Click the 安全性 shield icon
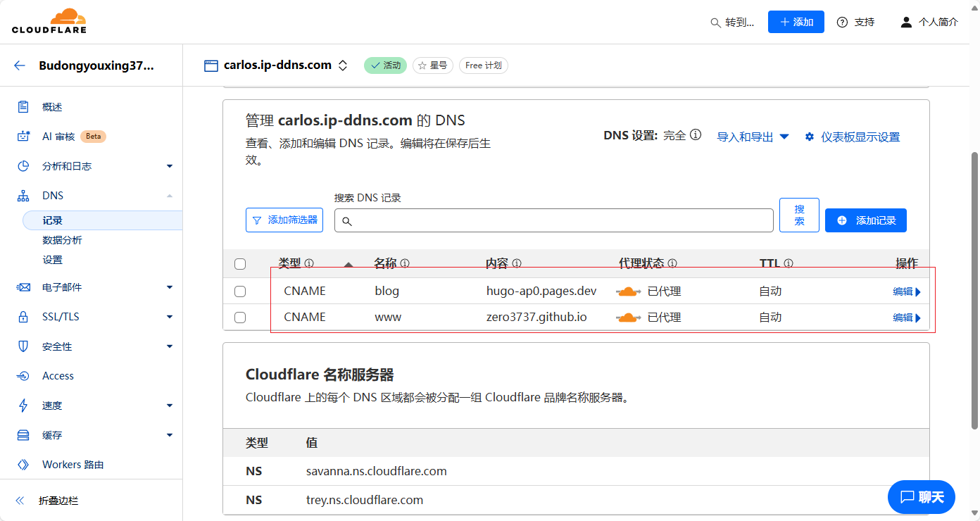 [x=23, y=346]
